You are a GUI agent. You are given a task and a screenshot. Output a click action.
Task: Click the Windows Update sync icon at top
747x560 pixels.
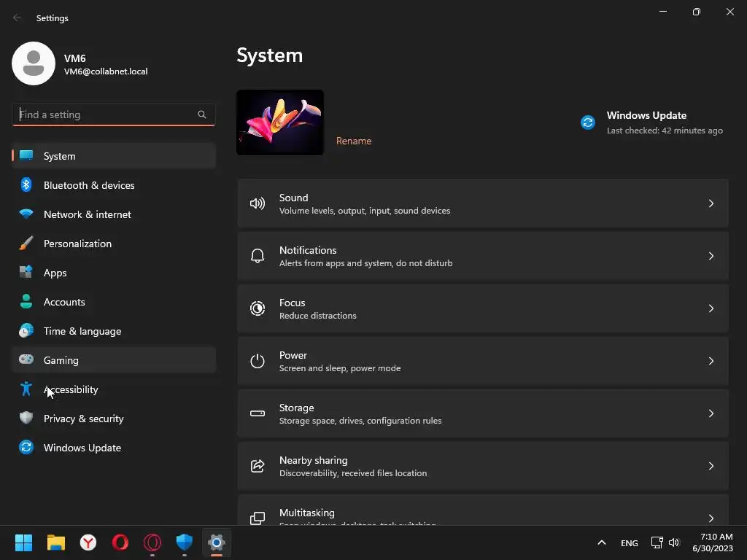588,122
